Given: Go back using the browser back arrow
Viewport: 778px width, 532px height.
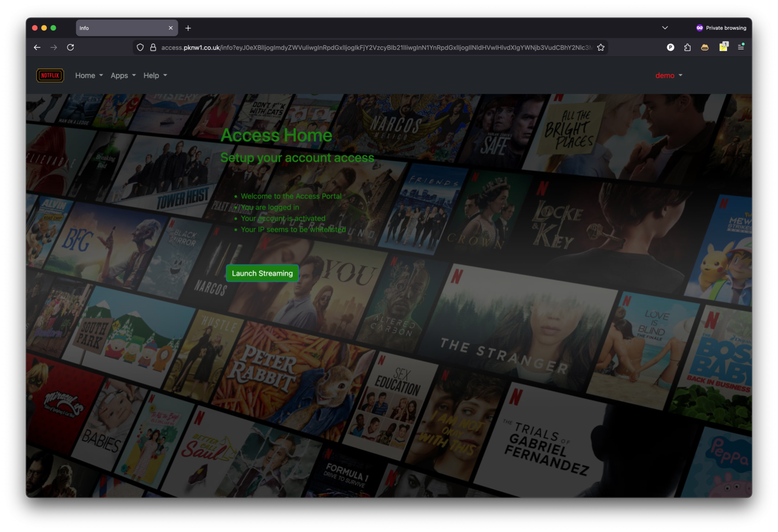Looking at the screenshot, I should 37,47.
